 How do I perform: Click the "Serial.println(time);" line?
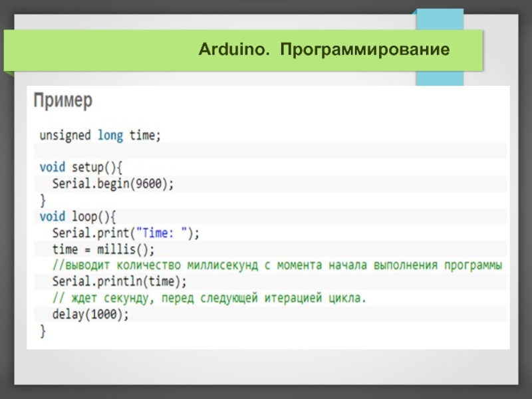[119, 281]
